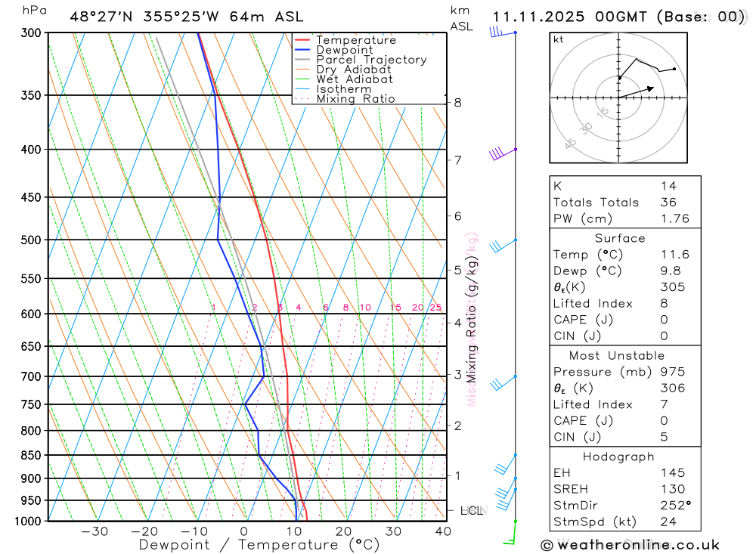This screenshot has height=554, width=756.
Task: Click the mixing ratio 25 label
Action: coord(436,308)
